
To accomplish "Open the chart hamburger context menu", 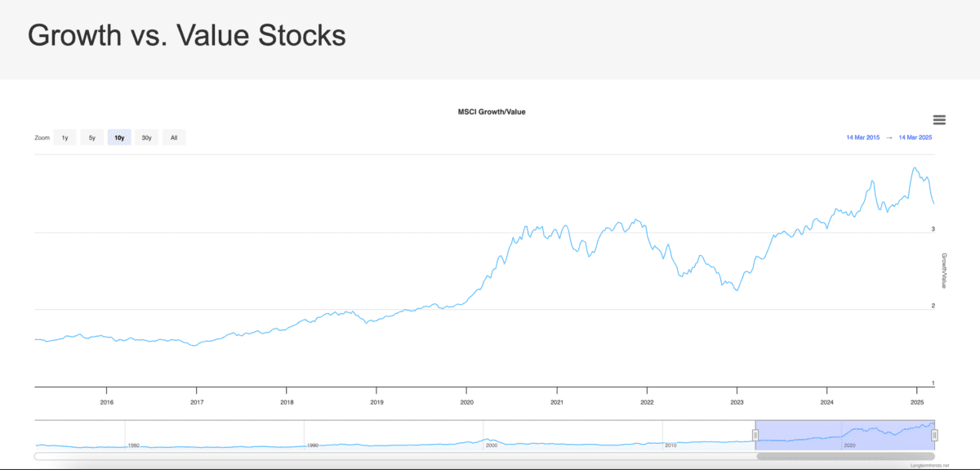I will pyautogui.click(x=938, y=120).
